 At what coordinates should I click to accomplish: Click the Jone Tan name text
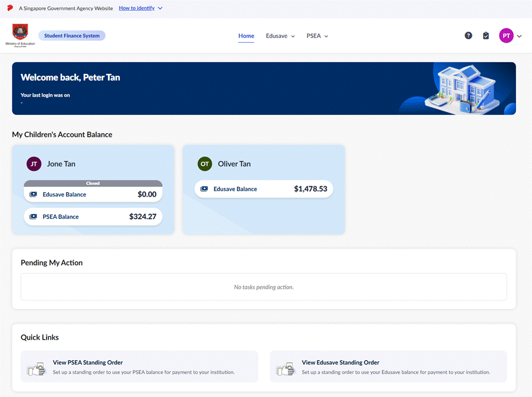(61, 164)
